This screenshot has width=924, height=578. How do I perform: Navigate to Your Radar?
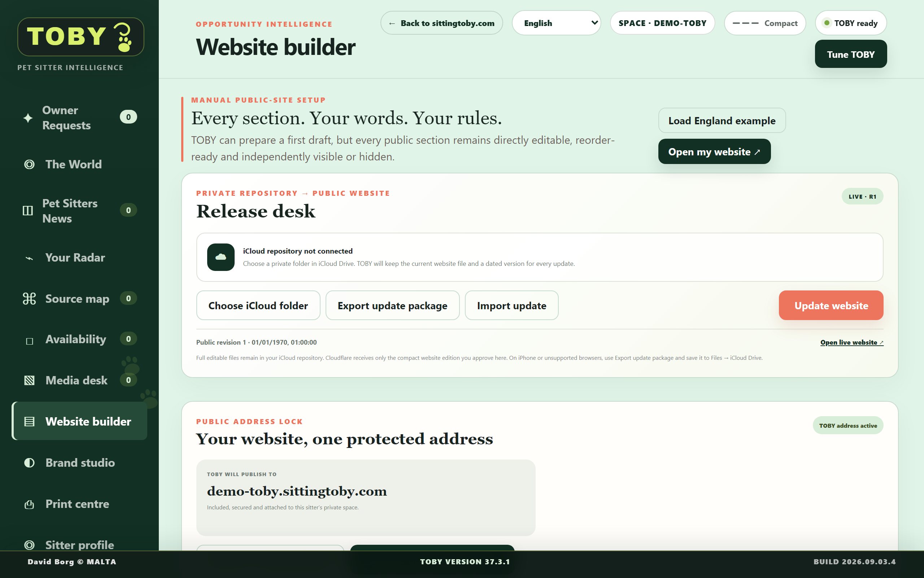[x=79, y=258]
